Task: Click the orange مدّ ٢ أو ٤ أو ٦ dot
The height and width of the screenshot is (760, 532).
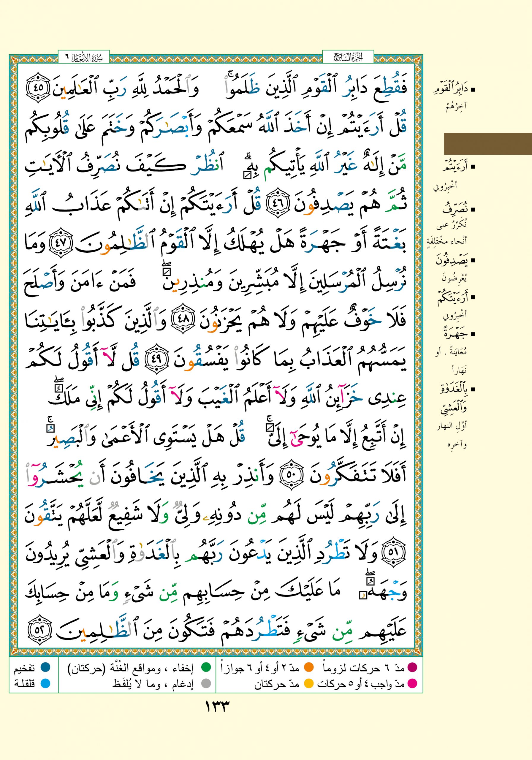Action: [308, 667]
